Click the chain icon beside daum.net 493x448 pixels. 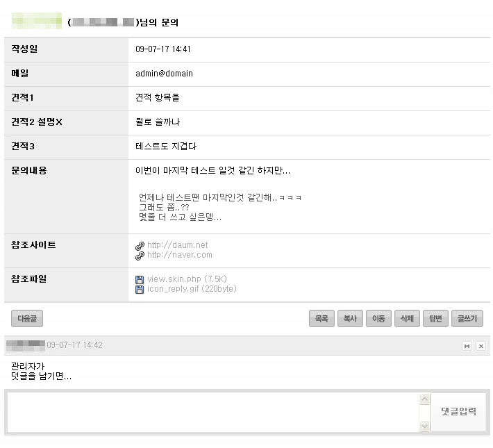tap(140, 245)
